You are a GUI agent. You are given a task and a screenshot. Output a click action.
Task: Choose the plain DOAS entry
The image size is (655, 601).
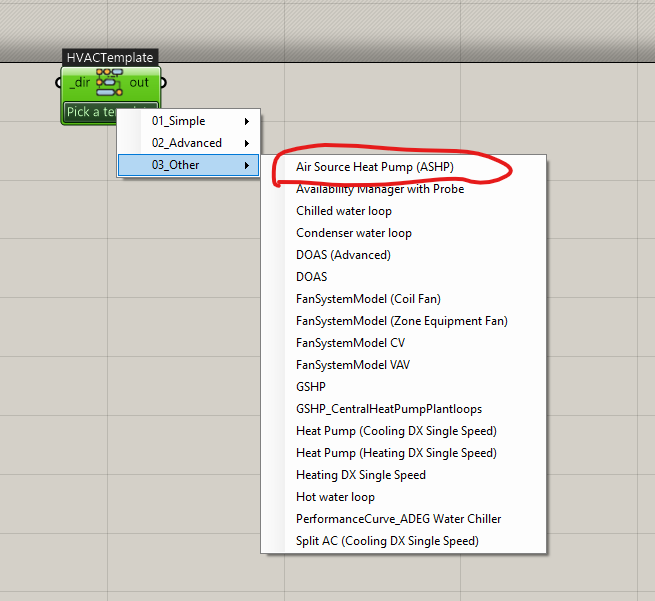[312, 277]
